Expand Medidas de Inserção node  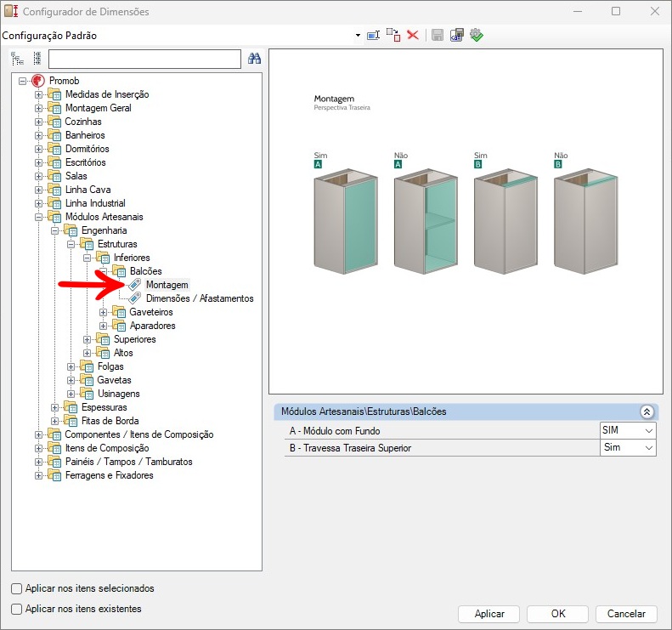click(x=38, y=94)
